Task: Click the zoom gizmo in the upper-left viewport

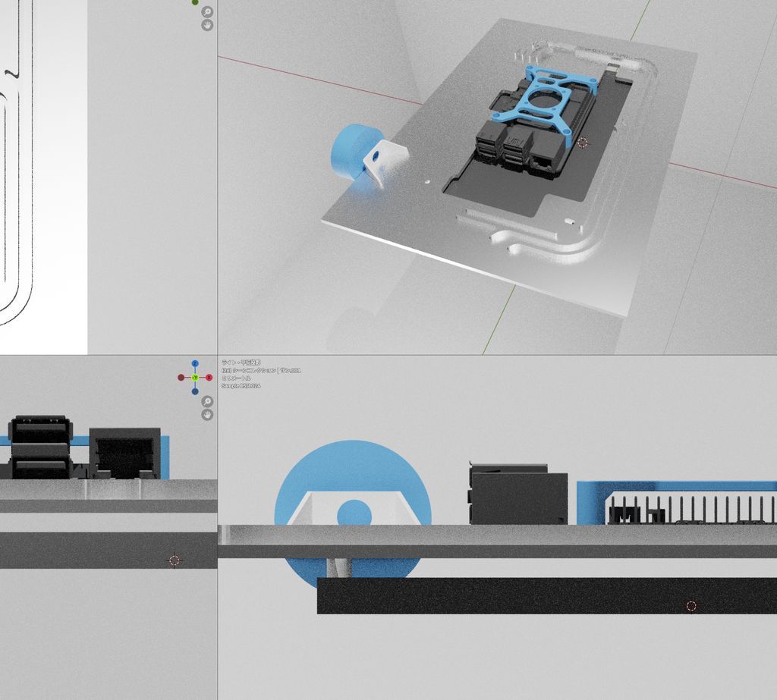Action: pos(207,11)
